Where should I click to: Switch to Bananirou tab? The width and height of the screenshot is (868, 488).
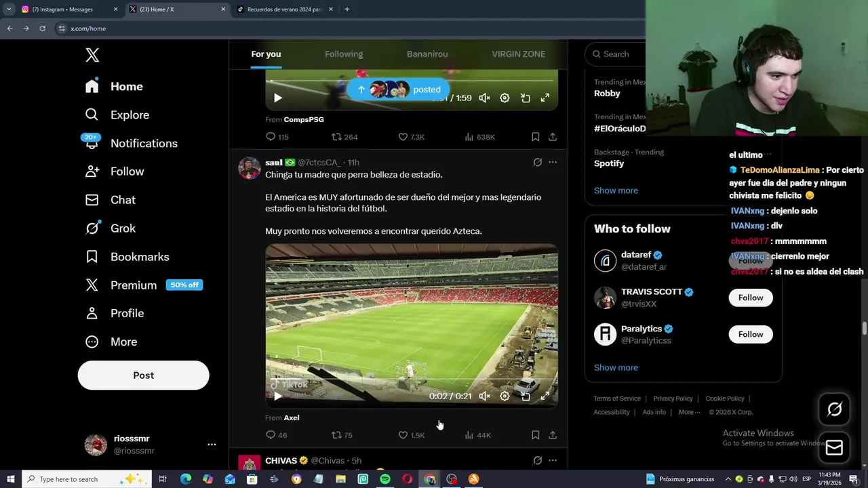[x=427, y=54]
